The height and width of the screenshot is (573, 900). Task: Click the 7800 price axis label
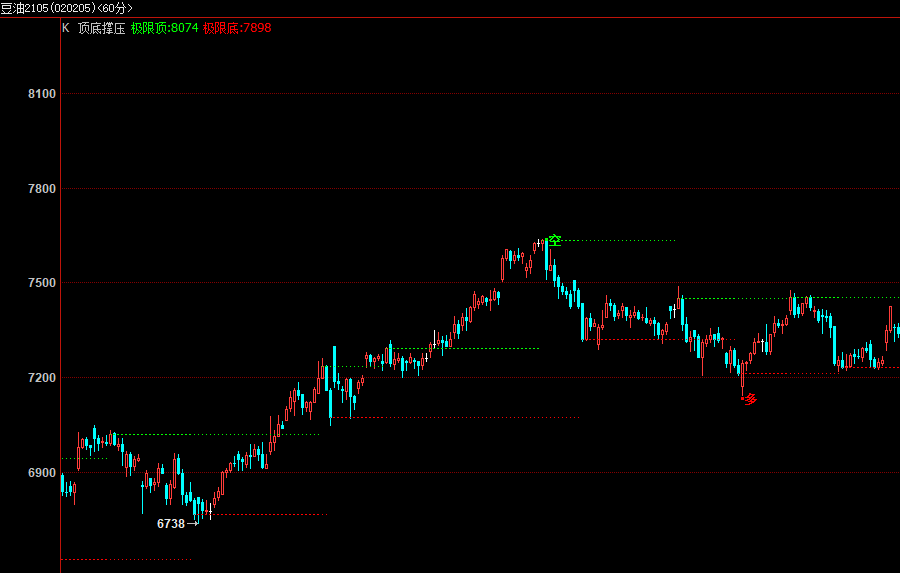42,189
